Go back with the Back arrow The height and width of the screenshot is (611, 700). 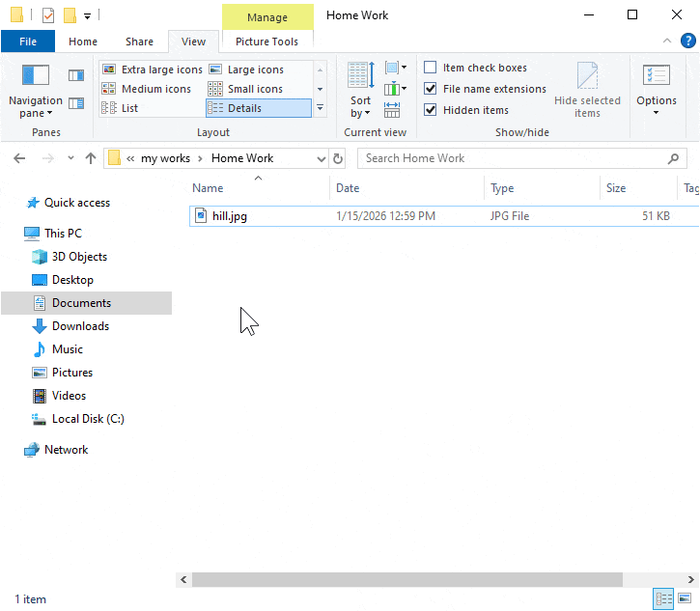pyautogui.click(x=19, y=158)
